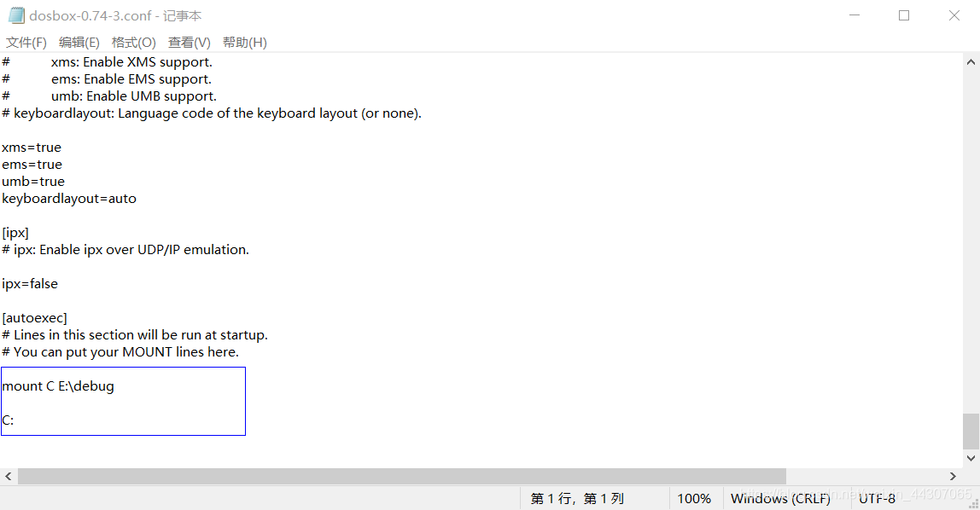Open the 文件(F) menu
The image size is (980, 510).
click(x=26, y=43)
